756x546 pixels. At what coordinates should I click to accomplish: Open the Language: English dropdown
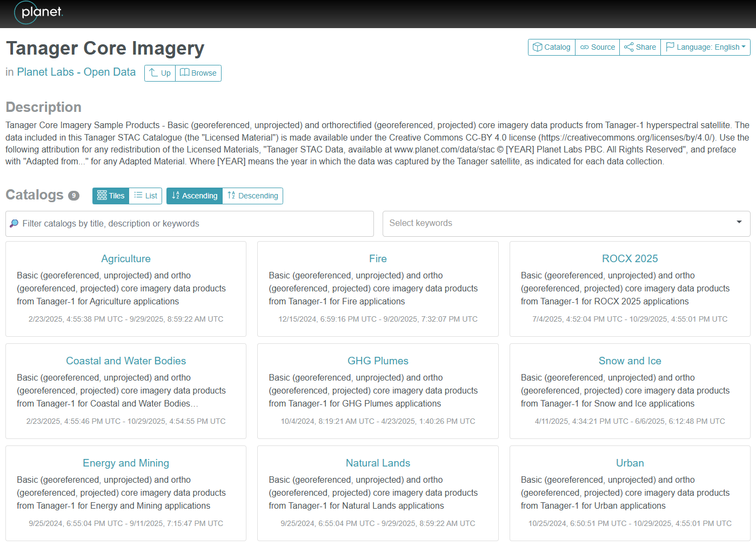pyautogui.click(x=706, y=47)
